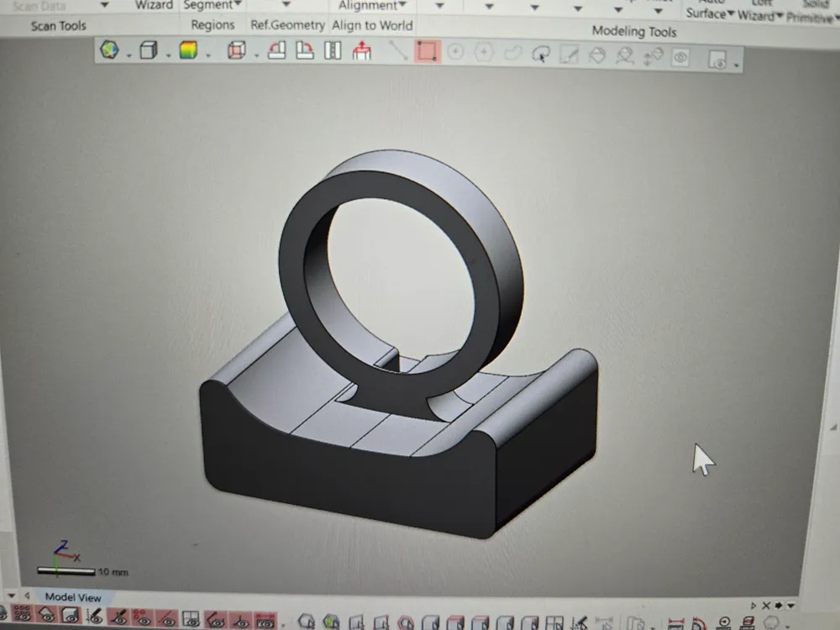This screenshot has width=840, height=630.
Task: Click the Modeling Tools group label
Action: click(633, 32)
